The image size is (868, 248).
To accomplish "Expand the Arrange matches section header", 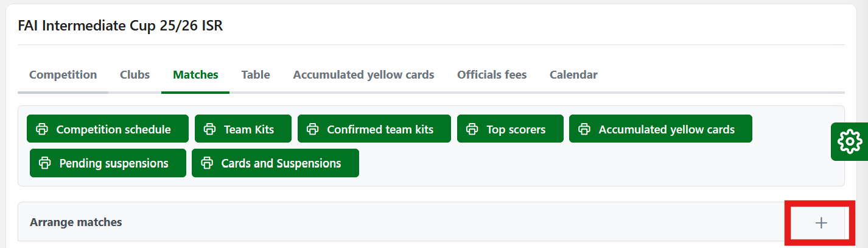I will click(76, 222).
